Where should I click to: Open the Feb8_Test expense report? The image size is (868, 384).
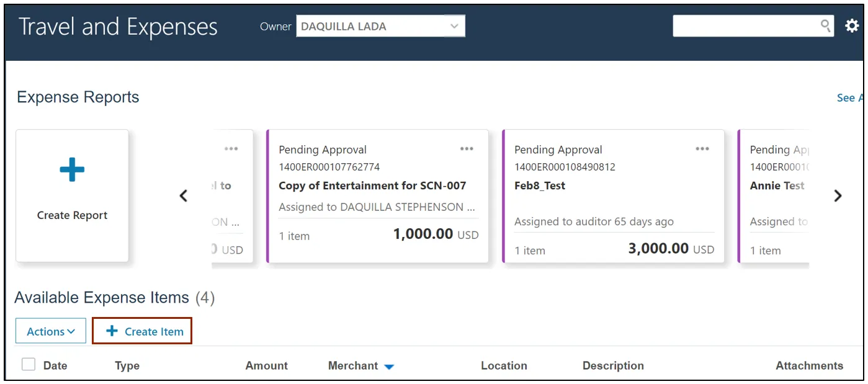tap(540, 185)
